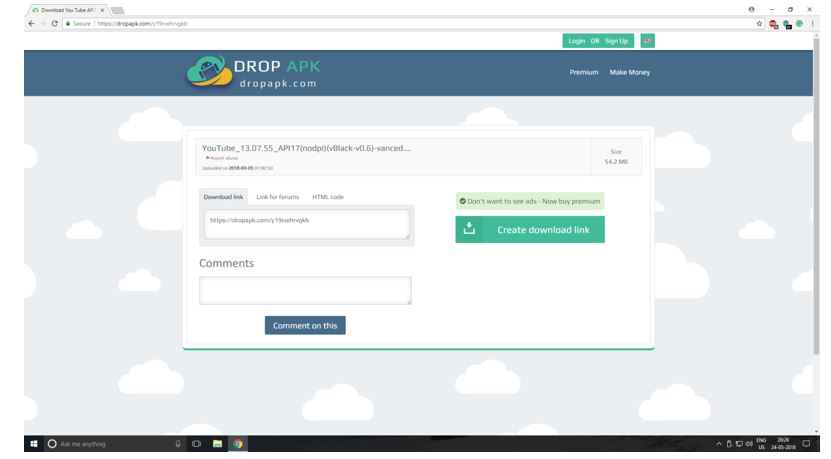Click the language flag button
The height and width of the screenshot is (459, 831).
pos(647,41)
